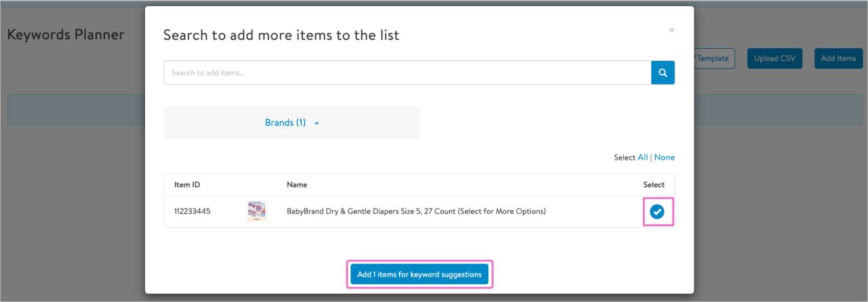
Task: Click the BabyBrand Dry & Gentle Diapers name
Action: [416, 211]
